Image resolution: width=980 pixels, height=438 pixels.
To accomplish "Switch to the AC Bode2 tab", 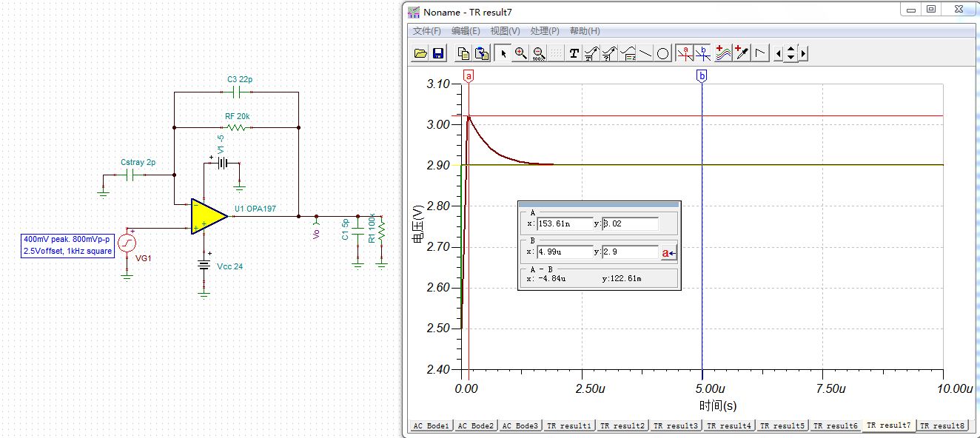I will [x=476, y=425].
